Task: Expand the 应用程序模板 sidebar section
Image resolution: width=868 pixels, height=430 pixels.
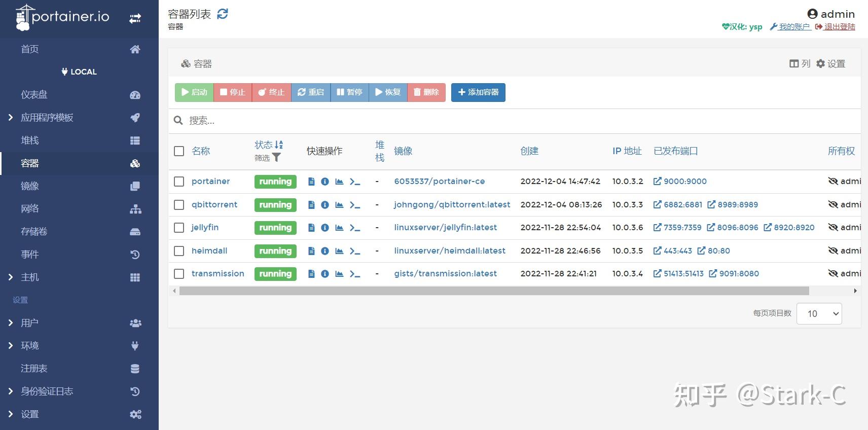Action: (x=11, y=118)
